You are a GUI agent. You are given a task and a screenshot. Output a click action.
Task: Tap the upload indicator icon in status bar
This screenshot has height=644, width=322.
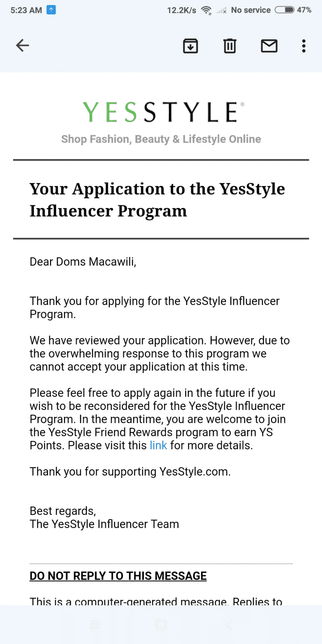tap(51, 10)
